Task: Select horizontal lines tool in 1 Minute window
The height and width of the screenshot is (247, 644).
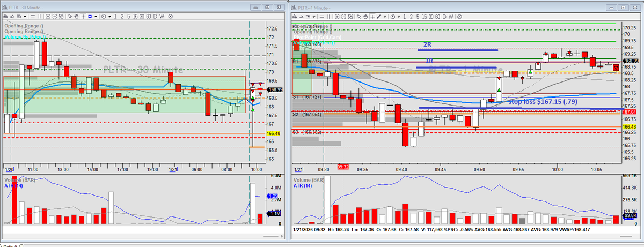Action: tap(321, 17)
